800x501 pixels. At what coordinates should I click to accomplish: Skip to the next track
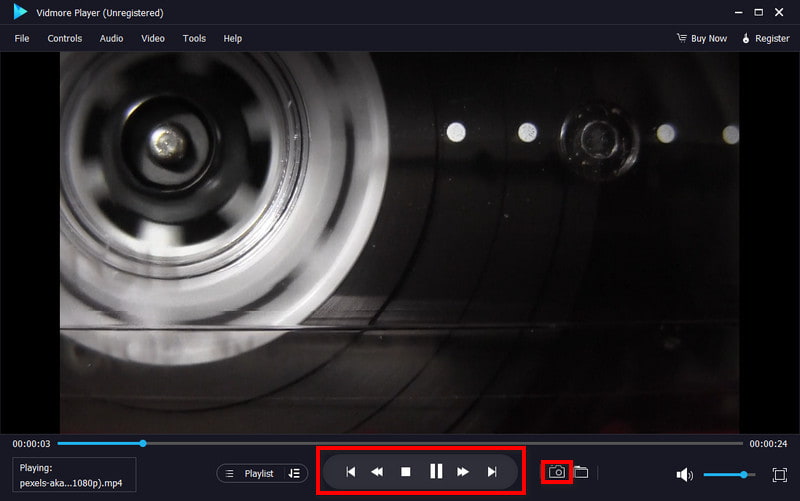[492, 472]
